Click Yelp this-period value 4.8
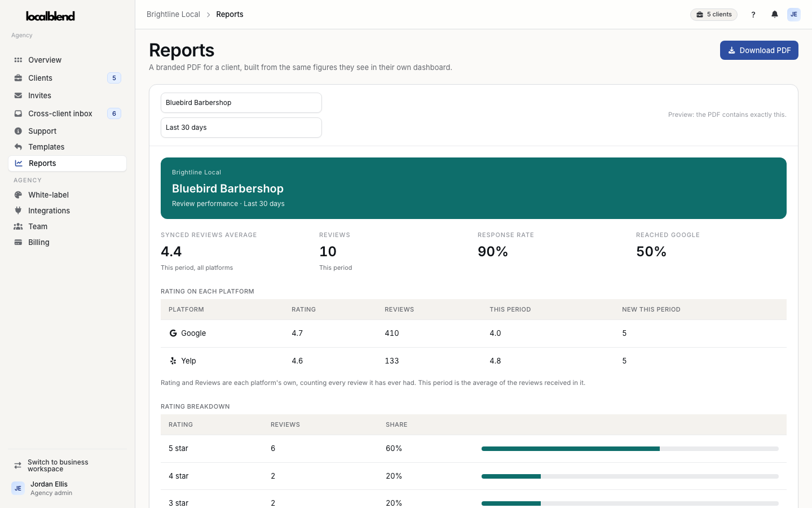The width and height of the screenshot is (812, 508). (x=495, y=361)
